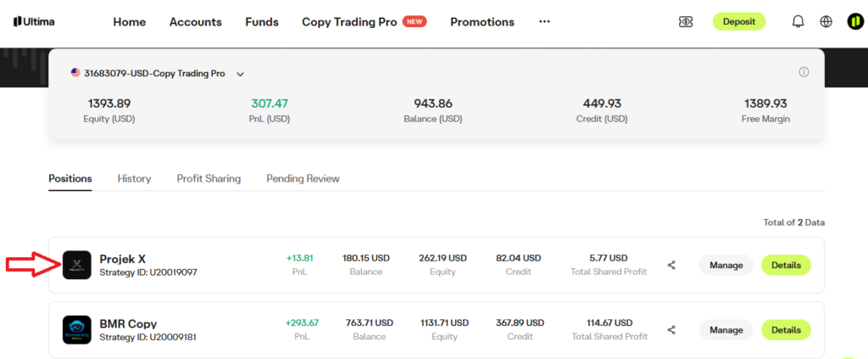Open the cash voucher icon beside Deposit
The height and width of the screenshot is (359, 868).
[686, 21]
